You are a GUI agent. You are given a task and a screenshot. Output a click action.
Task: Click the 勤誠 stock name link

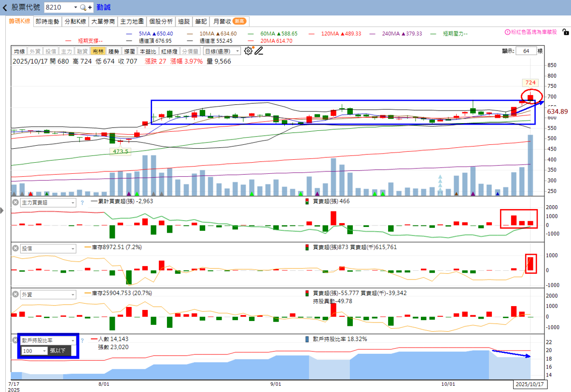click(103, 7)
